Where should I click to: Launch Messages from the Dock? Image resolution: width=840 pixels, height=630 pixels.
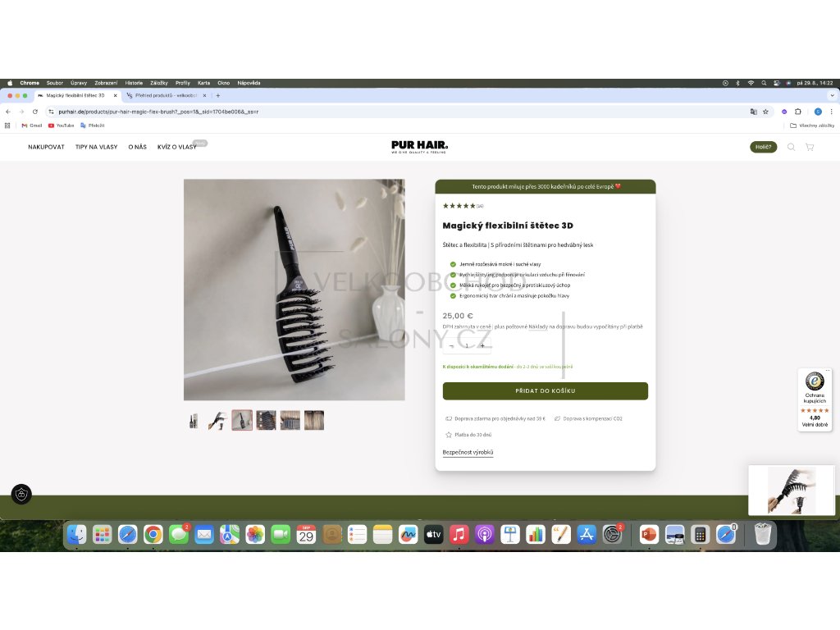pos(178,534)
